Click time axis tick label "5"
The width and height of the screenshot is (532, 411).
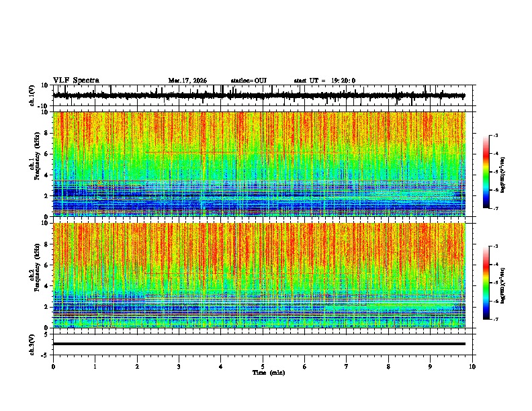[x=263, y=367]
